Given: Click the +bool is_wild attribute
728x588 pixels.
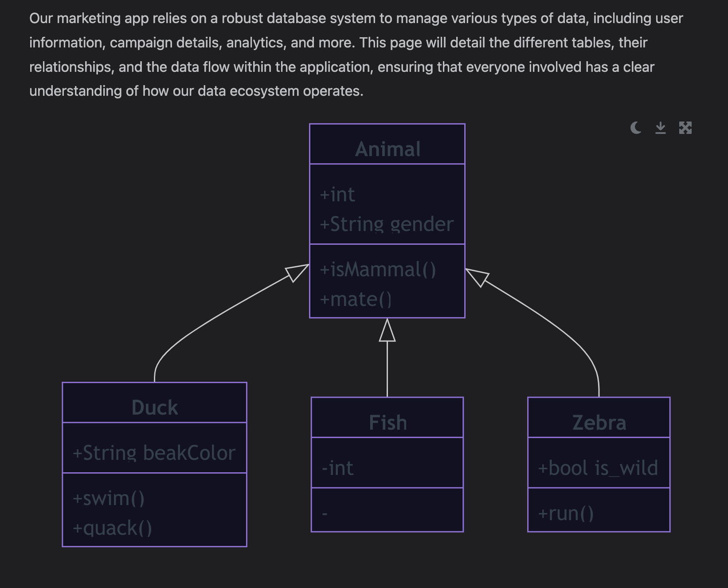Looking at the screenshot, I should [598, 468].
